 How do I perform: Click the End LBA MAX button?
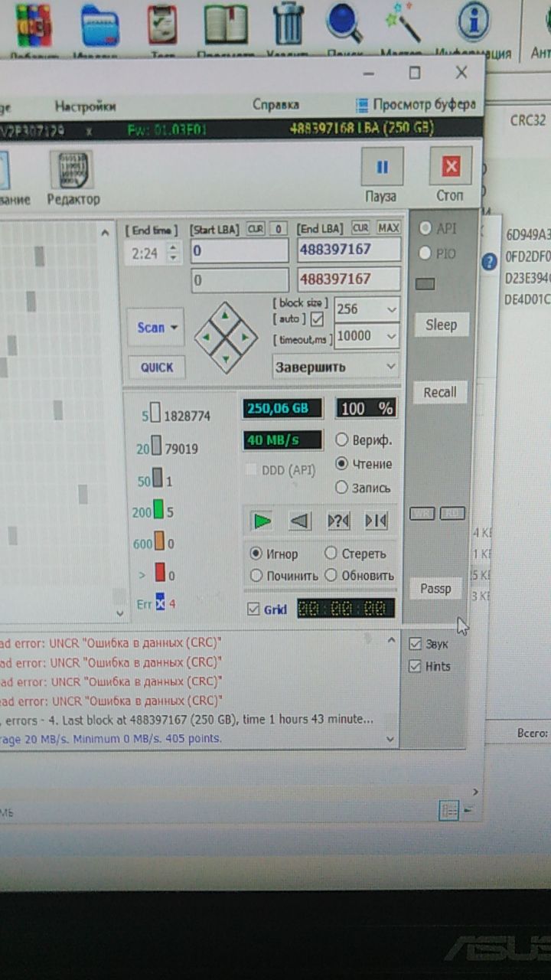coord(389,228)
